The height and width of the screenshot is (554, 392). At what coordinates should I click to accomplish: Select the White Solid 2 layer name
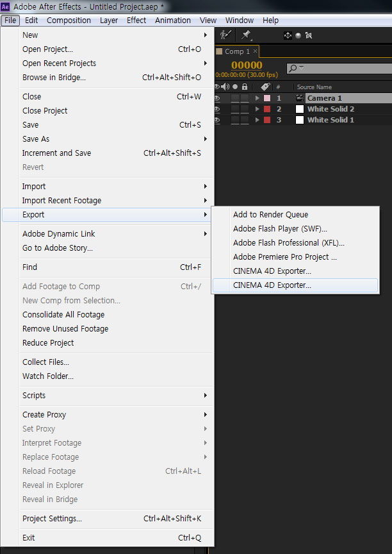tap(331, 109)
